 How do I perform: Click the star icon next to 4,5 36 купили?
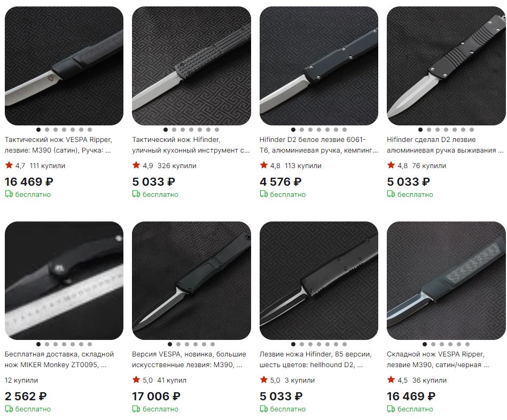click(391, 379)
